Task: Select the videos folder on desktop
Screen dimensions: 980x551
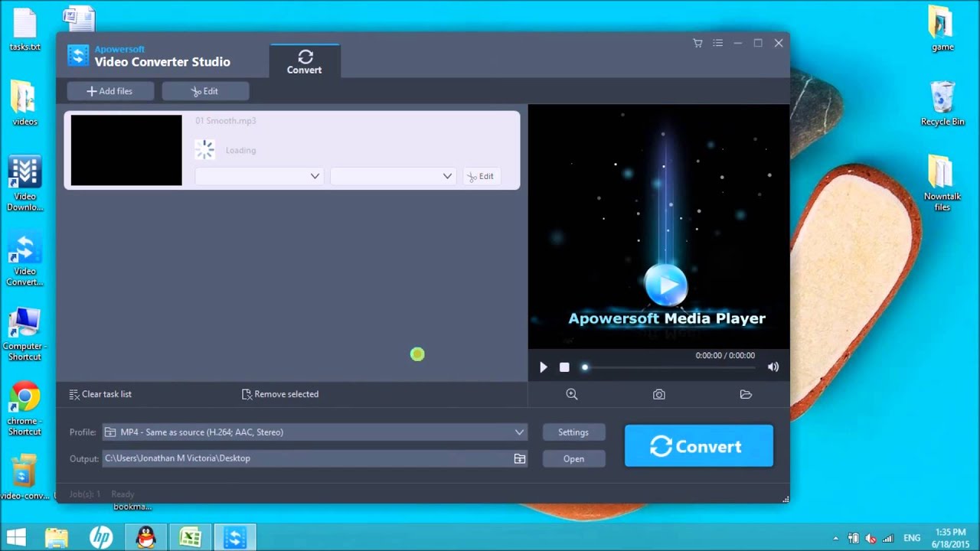Action: click(x=24, y=103)
